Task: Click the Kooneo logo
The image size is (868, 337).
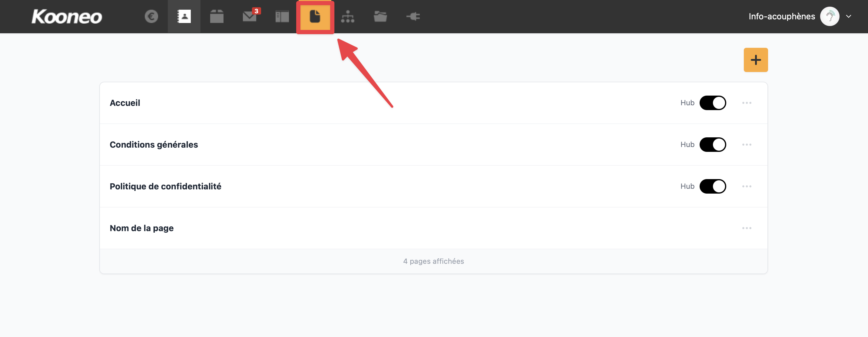Action: pyautogui.click(x=67, y=17)
